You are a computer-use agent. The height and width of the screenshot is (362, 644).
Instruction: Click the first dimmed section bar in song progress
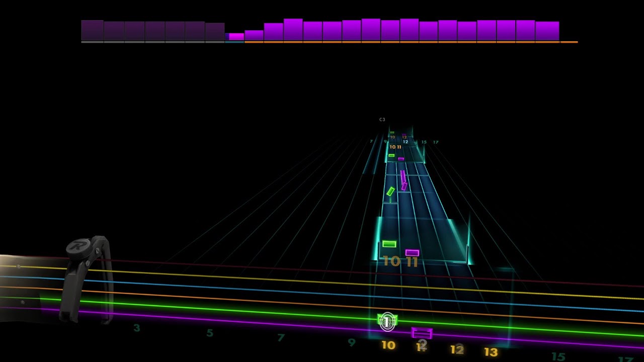pyautogui.click(x=92, y=30)
